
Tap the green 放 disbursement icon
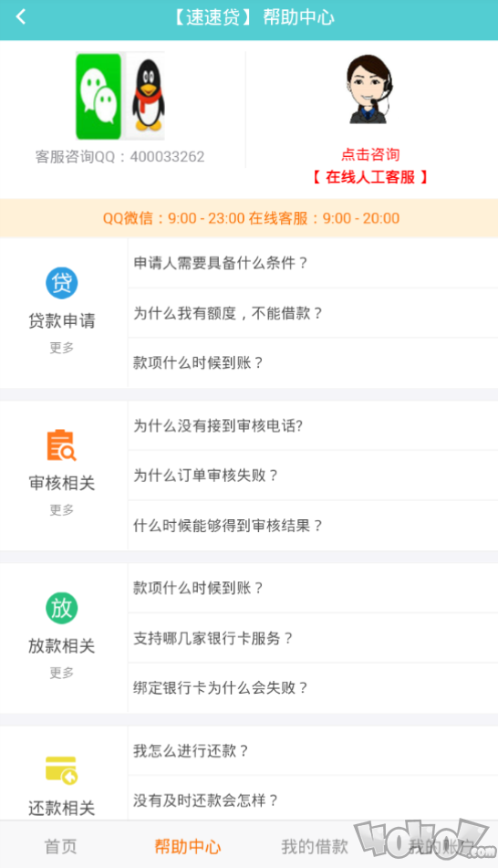point(61,608)
